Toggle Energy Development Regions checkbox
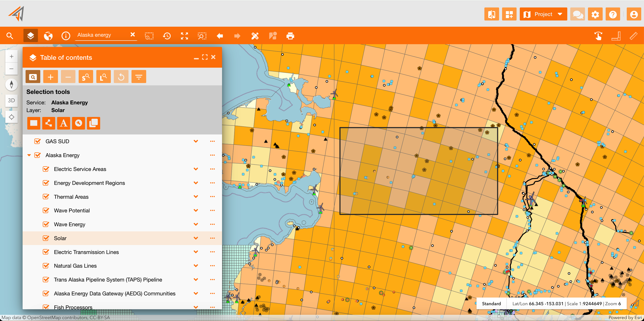Screen dimensions: 644x321 (x=46, y=183)
